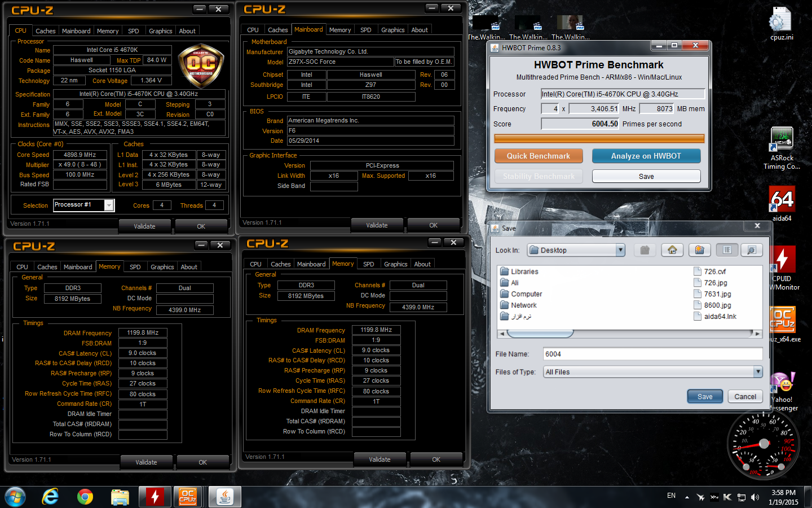The width and height of the screenshot is (812, 508).
Task: Open the Computer folder in Save dialog
Action: tap(521, 294)
